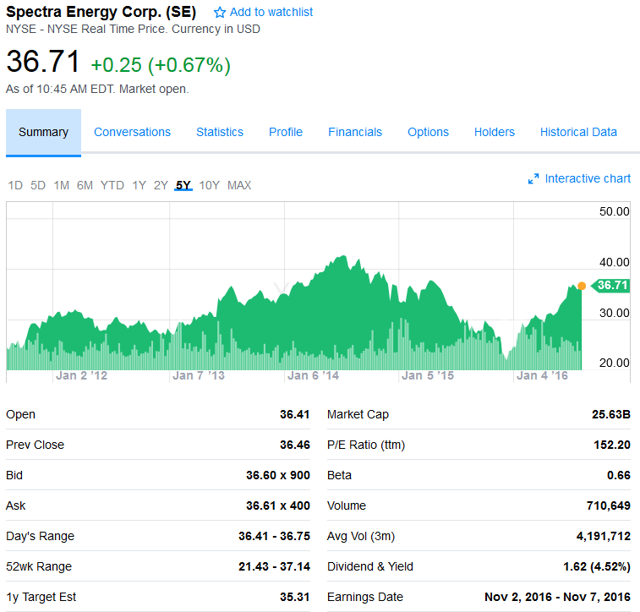
Task: Click the Earnings Date label
Action: pyautogui.click(x=365, y=597)
